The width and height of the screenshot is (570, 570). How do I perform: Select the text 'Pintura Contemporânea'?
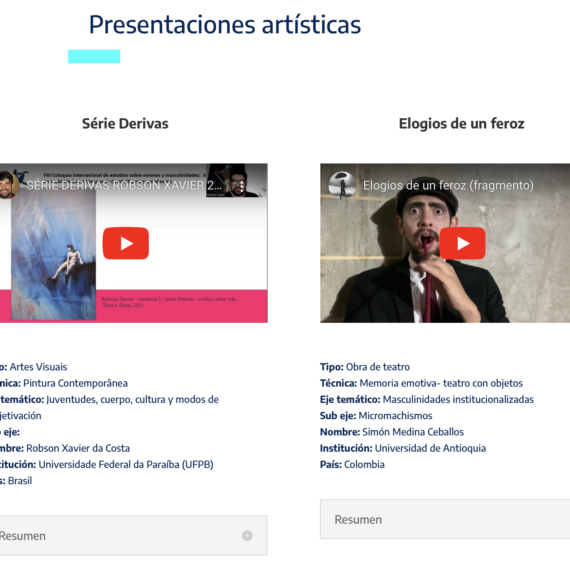(75, 383)
